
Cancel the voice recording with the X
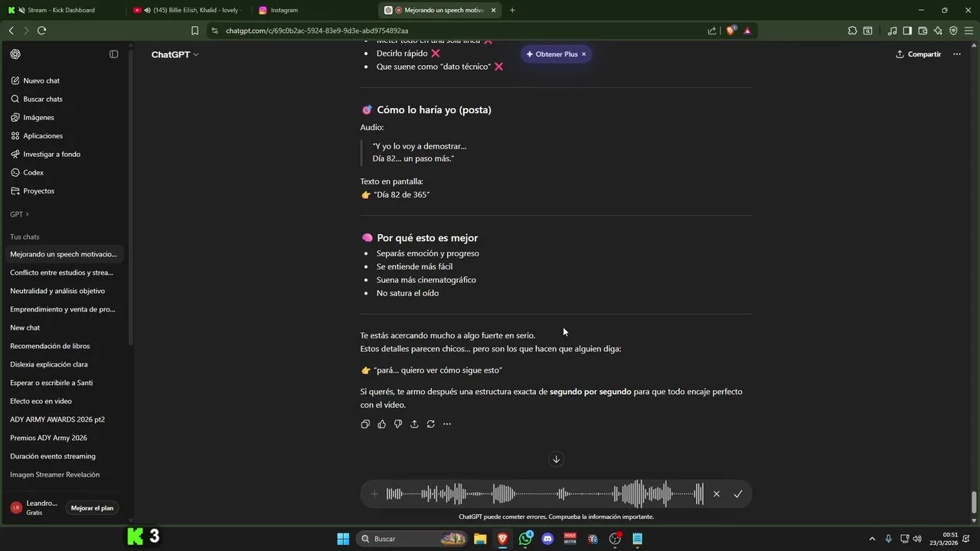pyautogui.click(x=717, y=494)
